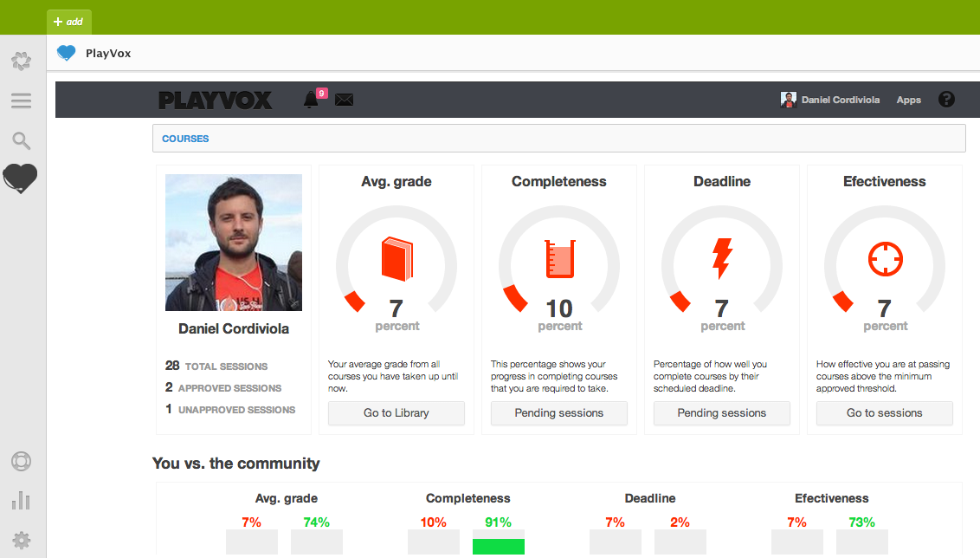
Task: Open the flower logo icon in sidebar
Action: click(x=22, y=61)
